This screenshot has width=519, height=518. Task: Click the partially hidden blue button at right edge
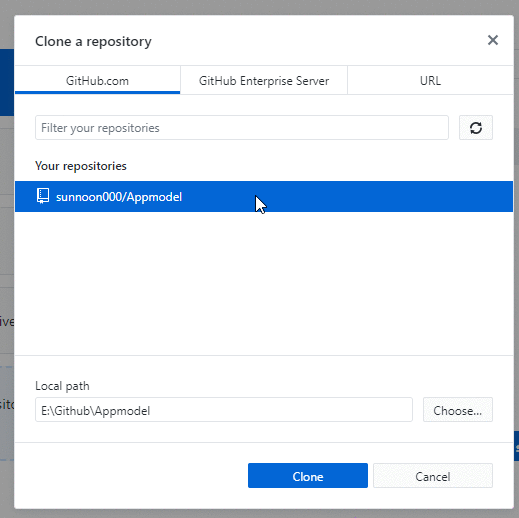516,446
